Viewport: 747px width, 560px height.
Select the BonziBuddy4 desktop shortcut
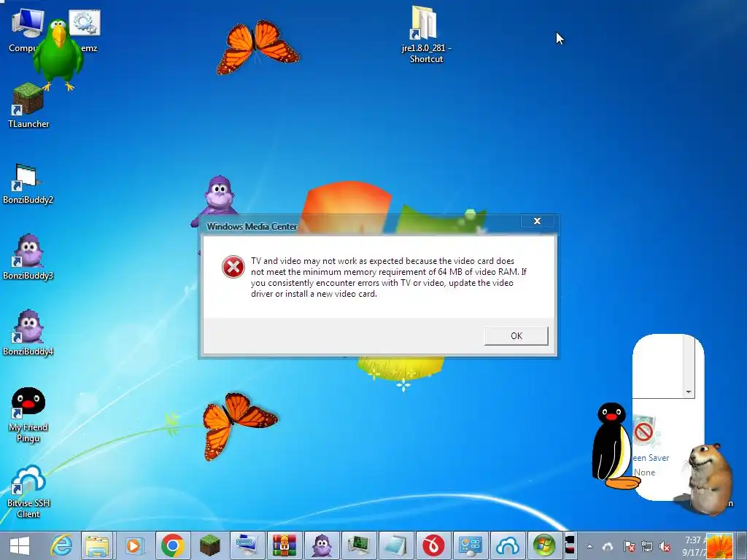28,333
